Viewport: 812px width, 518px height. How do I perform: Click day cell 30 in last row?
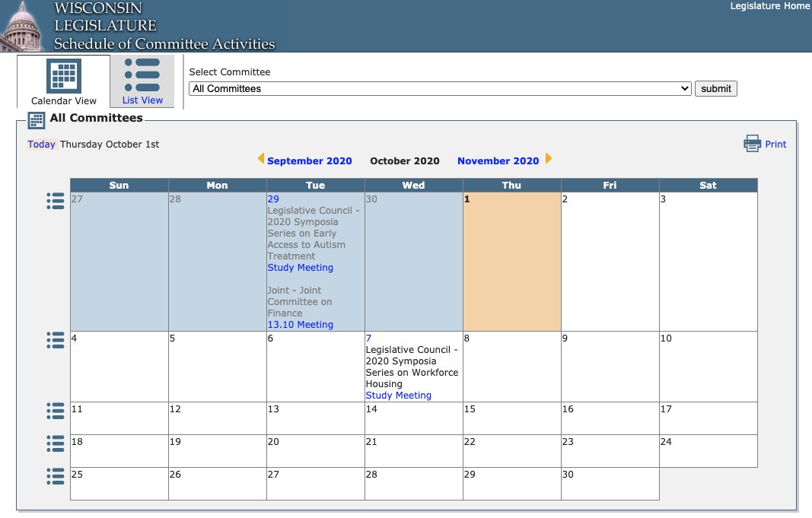coord(610,483)
